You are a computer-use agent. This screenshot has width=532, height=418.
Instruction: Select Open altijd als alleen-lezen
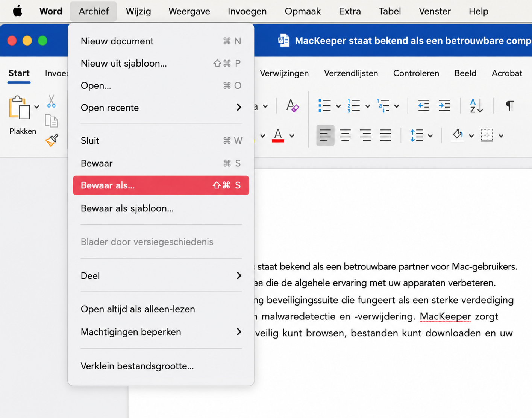pyautogui.click(x=161, y=309)
